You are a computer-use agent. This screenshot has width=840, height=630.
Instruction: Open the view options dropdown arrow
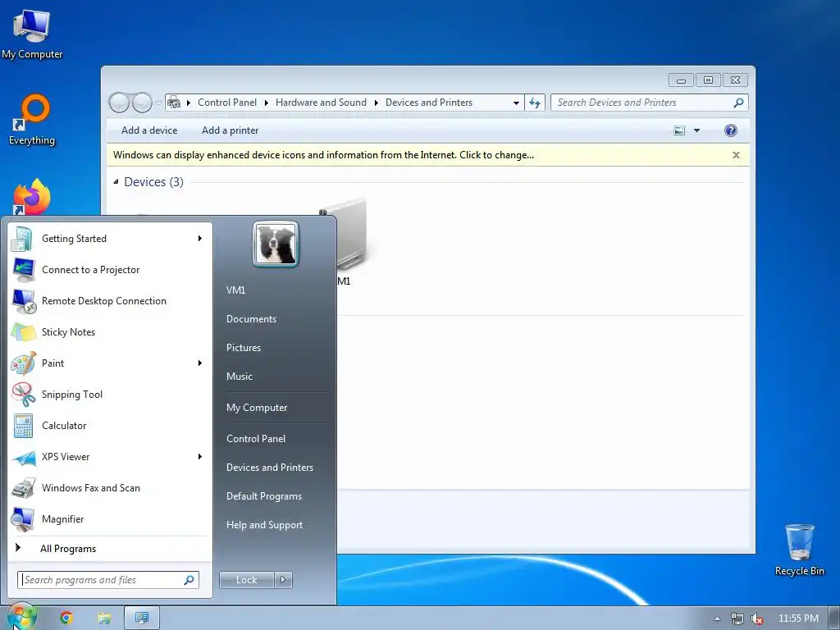(x=697, y=130)
